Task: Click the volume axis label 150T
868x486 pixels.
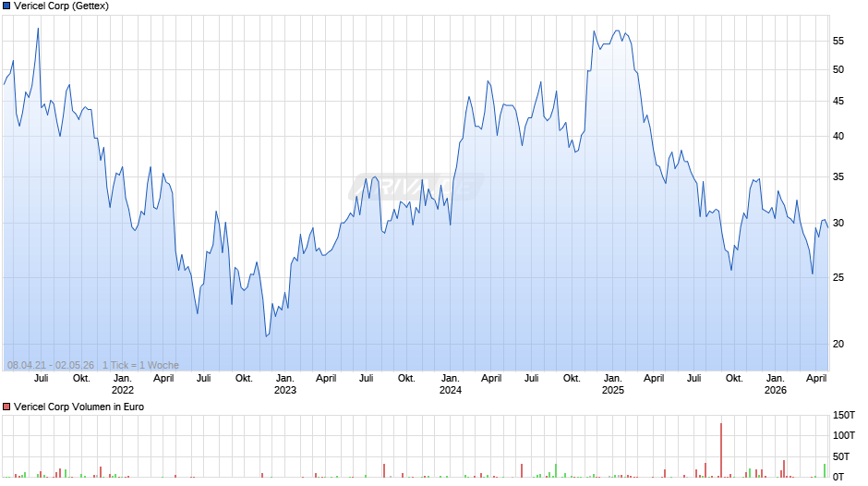Action: 844,416
